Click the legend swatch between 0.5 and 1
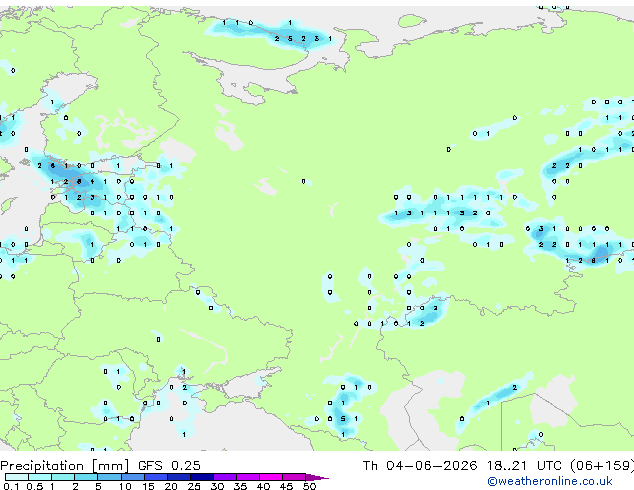 pyautogui.click(x=40, y=477)
